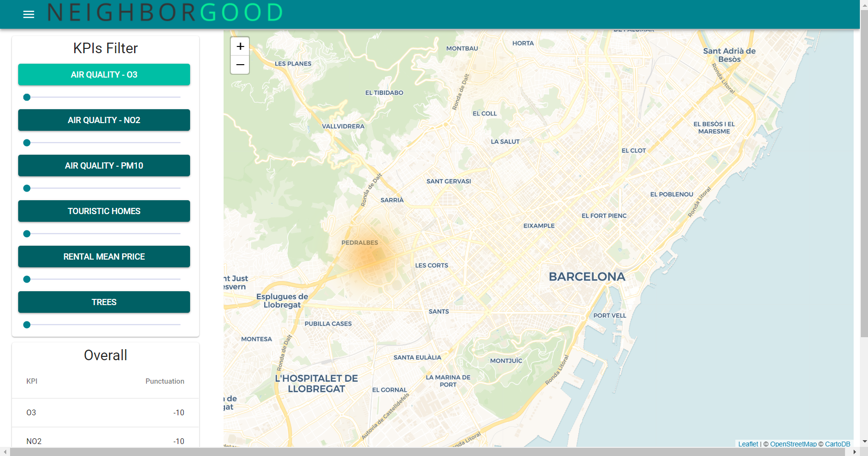Click the PM10 slider handle
Viewport: 868px width, 456px height.
(x=27, y=188)
